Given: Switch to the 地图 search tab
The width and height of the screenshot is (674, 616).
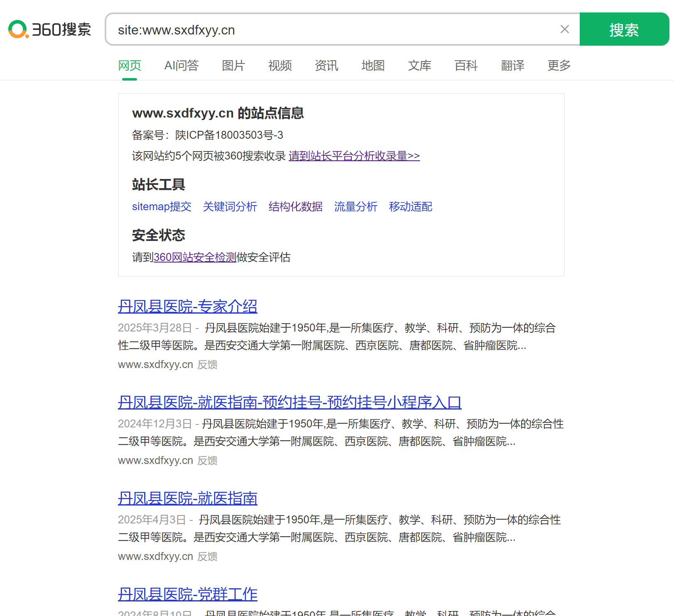Looking at the screenshot, I should tap(373, 66).
